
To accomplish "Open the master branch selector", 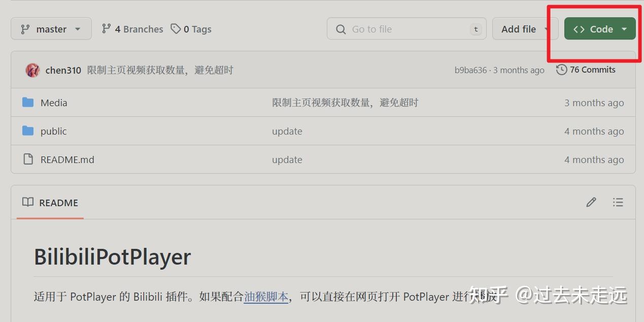I will click(x=51, y=28).
